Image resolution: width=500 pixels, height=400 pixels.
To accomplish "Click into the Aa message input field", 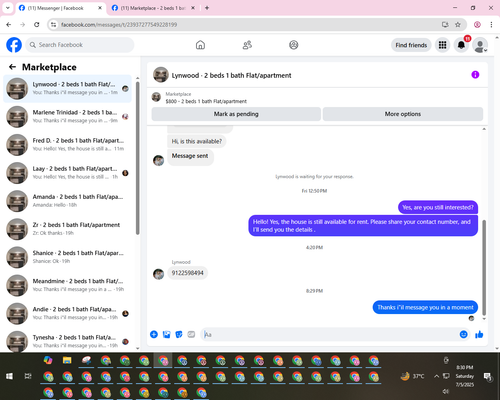I will tap(330, 334).
